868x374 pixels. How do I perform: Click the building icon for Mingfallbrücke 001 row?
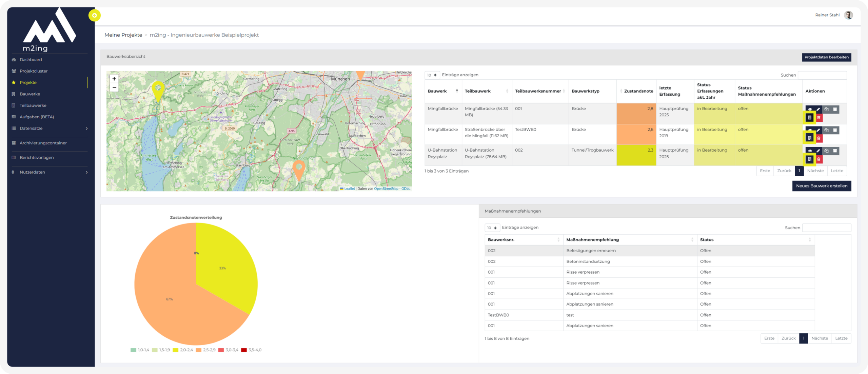click(809, 118)
